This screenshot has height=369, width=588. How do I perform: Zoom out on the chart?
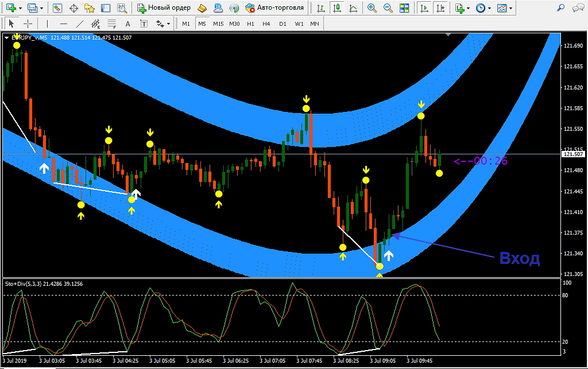(x=388, y=8)
